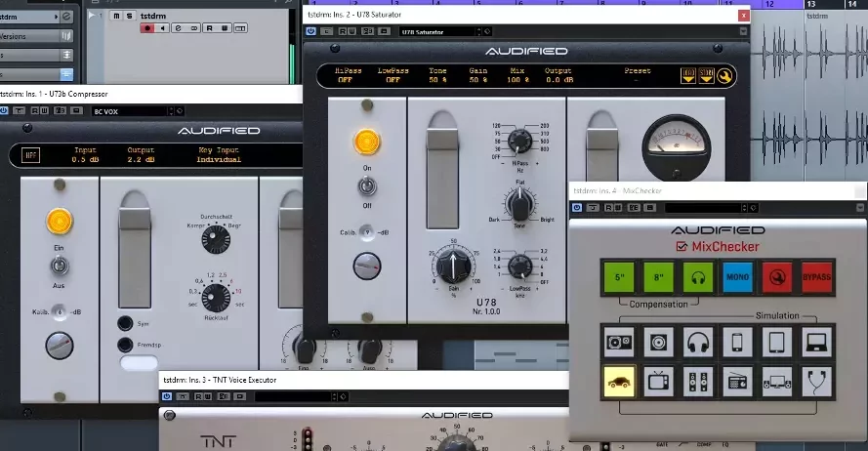Select the desktop computer speakers simulation

(x=776, y=382)
